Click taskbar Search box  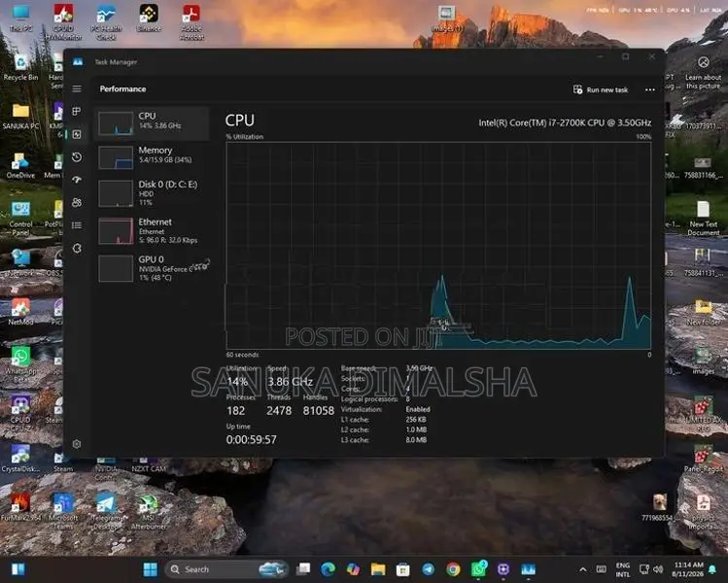226,569
